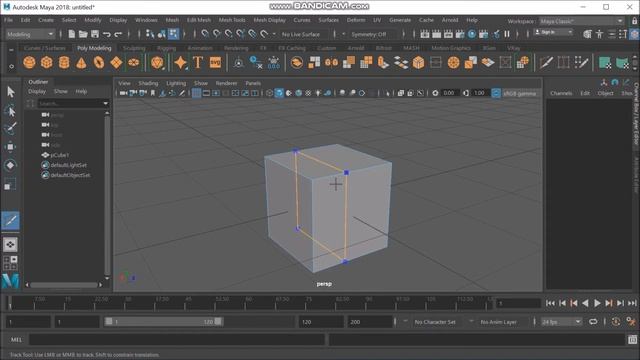Choose the Move tool in toolbox
This screenshot has width=640, height=360.
(x=11, y=147)
